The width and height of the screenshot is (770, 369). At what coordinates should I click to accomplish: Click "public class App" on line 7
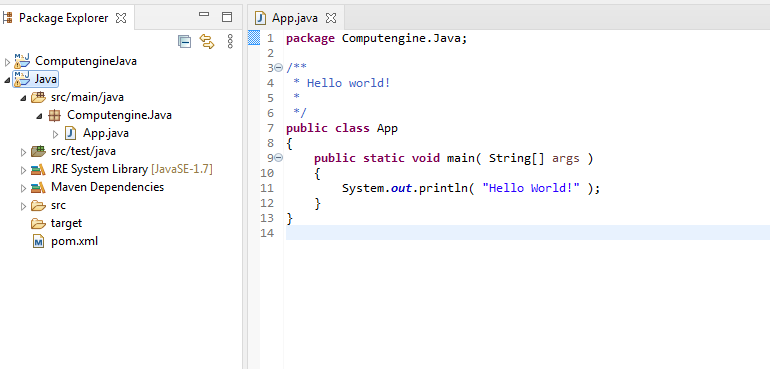coord(342,129)
